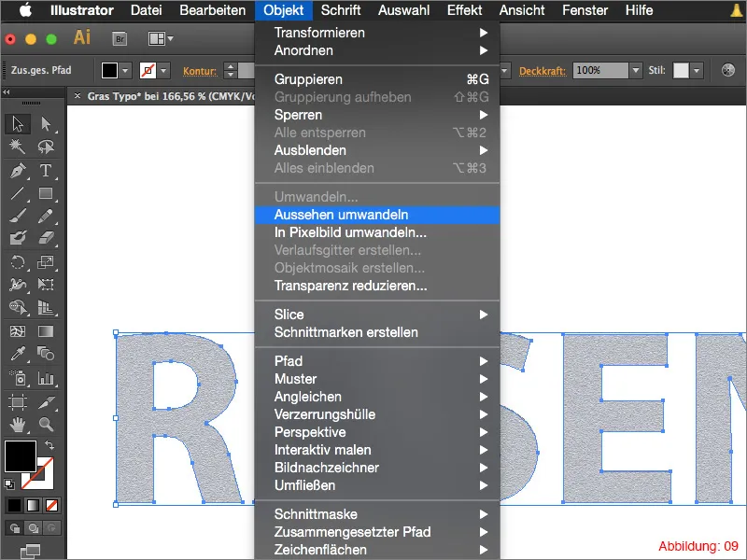Viewport: 747px width, 560px height.
Task: Open the Deckkraft percentage dropdown
Action: tap(637, 69)
